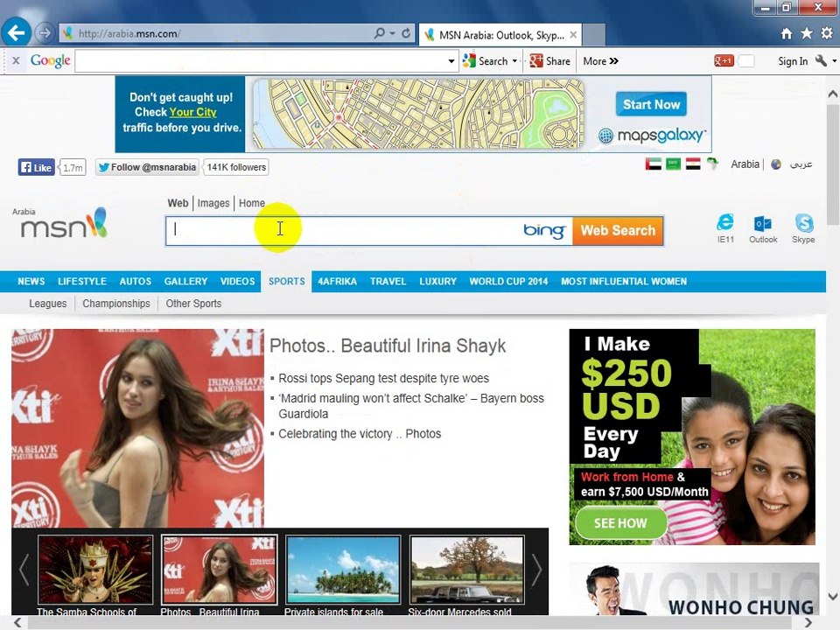Click the address bar search magnifier icon

[379, 33]
